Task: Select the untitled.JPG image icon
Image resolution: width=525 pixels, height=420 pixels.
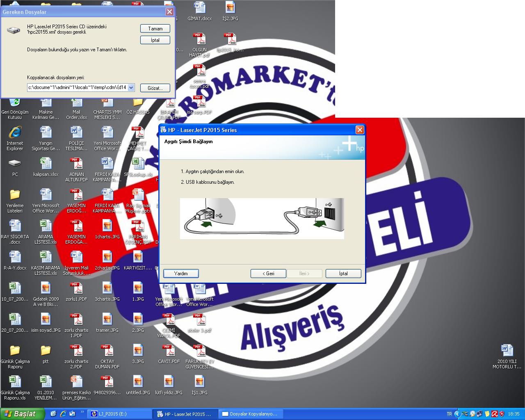Action: pos(138,381)
